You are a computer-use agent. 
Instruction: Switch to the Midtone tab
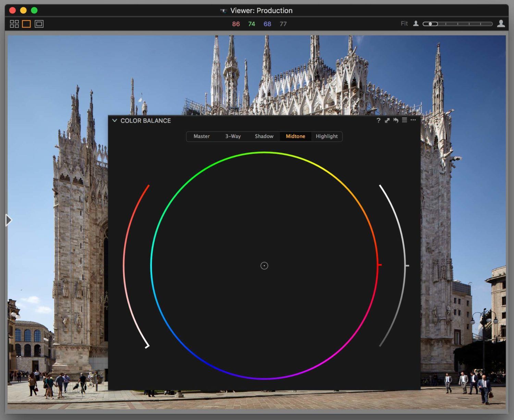(x=295, y=136)
